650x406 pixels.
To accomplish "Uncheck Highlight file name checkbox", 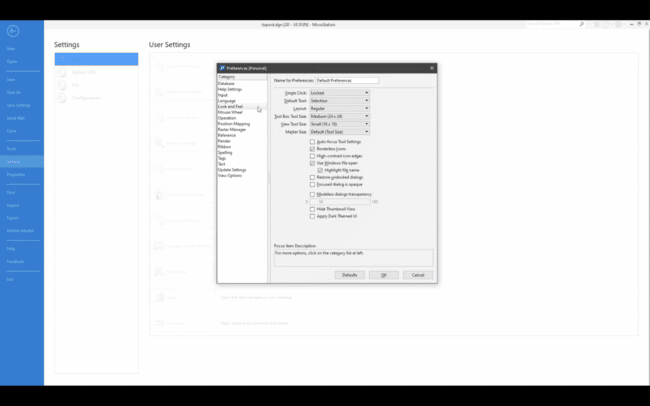I will [x=320, y=170].
